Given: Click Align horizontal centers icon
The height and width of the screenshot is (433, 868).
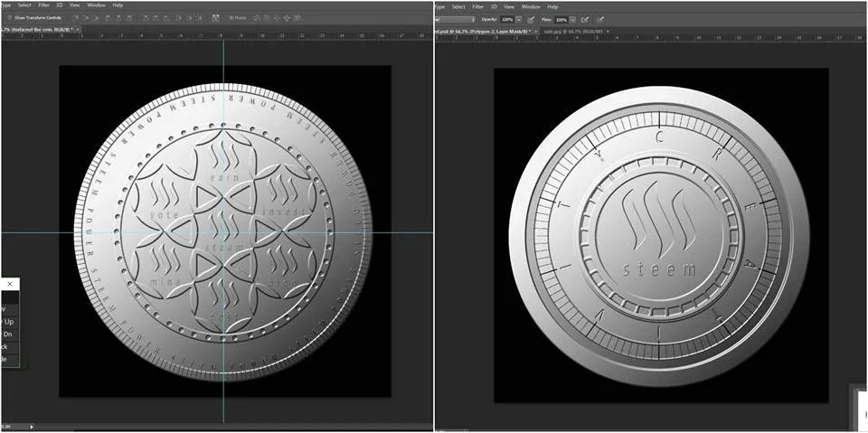Looking at the screenshot, I should [x=118, y=18].
